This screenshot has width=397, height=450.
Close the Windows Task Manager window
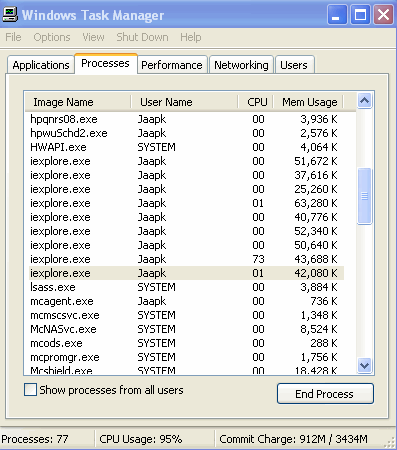(x=383, y=15)
